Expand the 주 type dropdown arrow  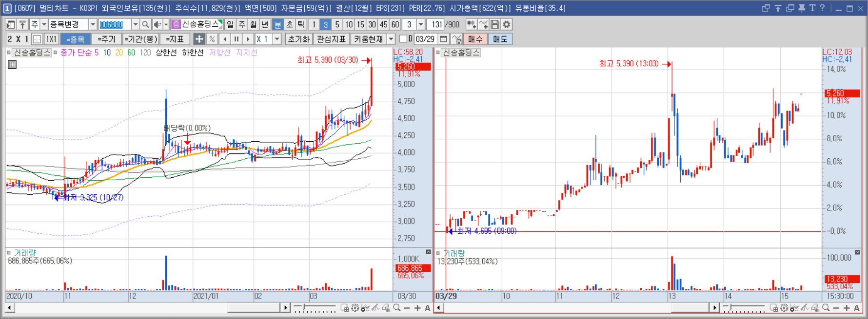(44, 24)
